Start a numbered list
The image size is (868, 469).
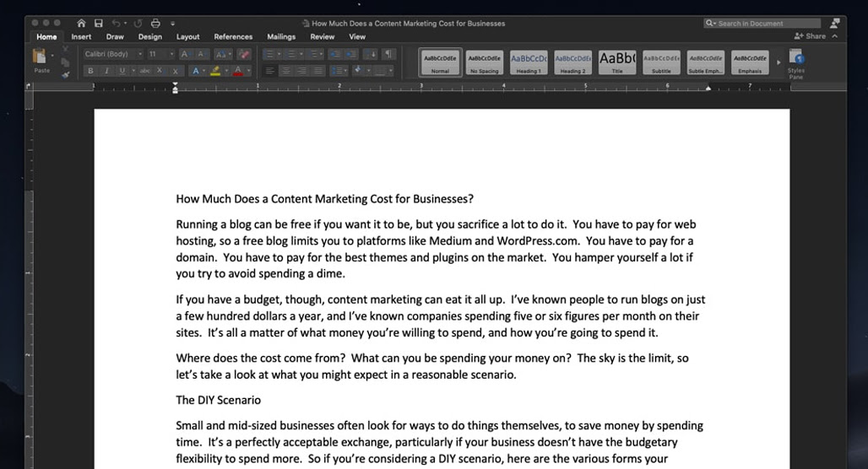291,54
